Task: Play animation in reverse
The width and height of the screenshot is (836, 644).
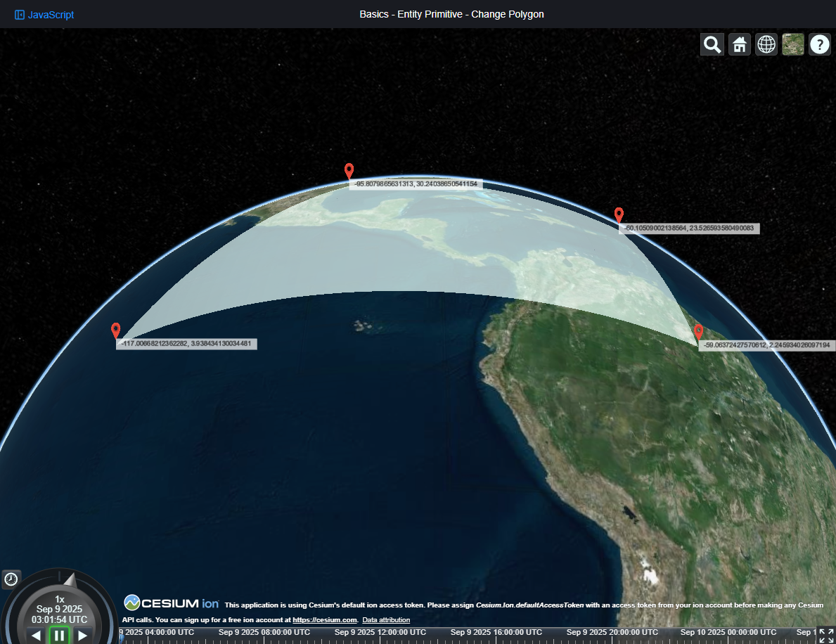Action: (x=37, y=636)
